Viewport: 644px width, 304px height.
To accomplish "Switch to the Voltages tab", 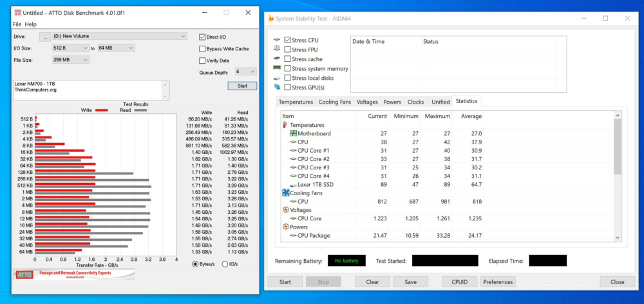I will point(367,102).
